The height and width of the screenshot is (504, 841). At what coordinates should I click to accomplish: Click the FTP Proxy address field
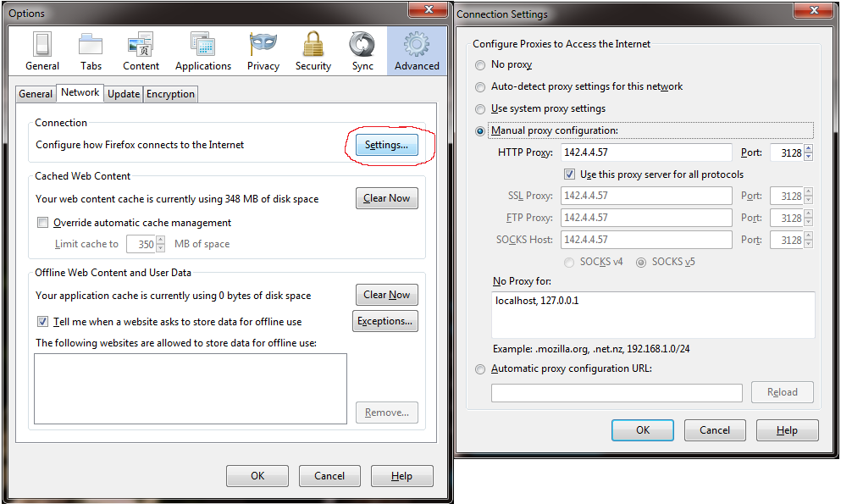(x=646, y=218)
